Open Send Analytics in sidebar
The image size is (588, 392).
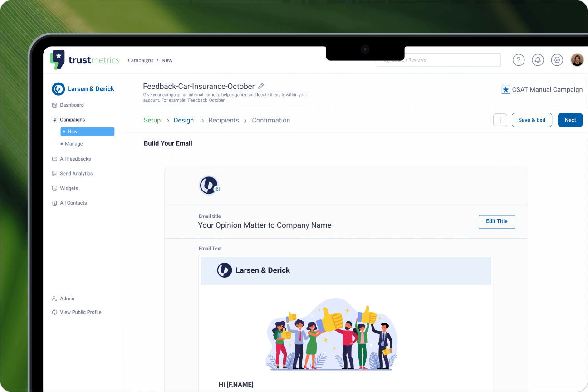76,174
